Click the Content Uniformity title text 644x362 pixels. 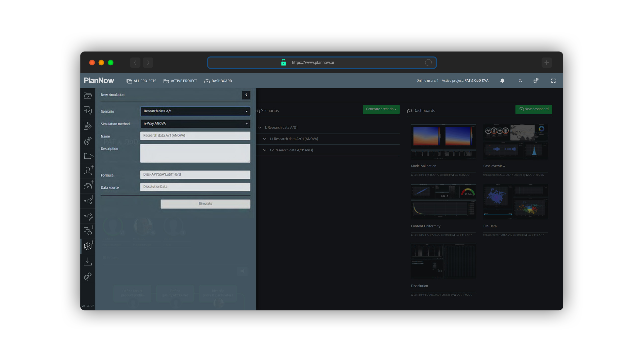coord(425,226)
